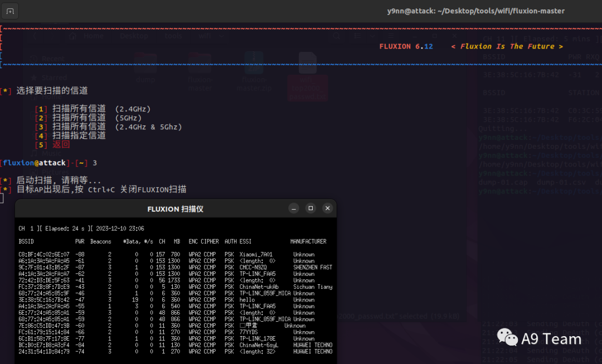
Task: Click dump-01.cap in the background terminal
Action: [503, 182]
